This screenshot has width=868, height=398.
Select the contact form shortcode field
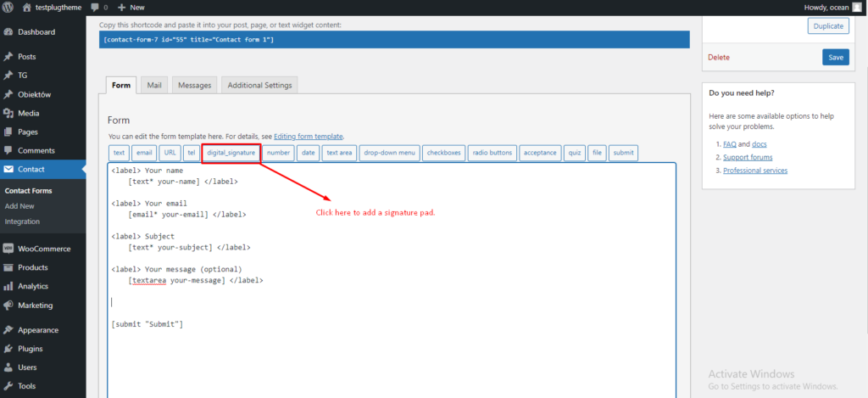click(x=394, y=40)
